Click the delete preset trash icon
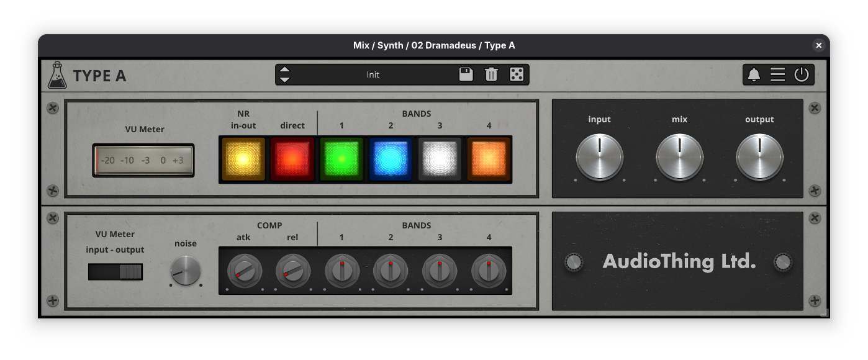 click(491, 74)
